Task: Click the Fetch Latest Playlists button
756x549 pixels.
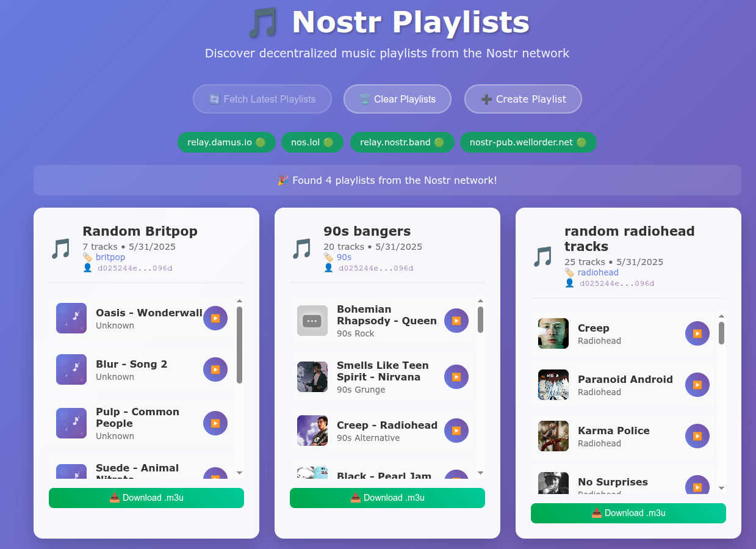Action: coord(262,99)
